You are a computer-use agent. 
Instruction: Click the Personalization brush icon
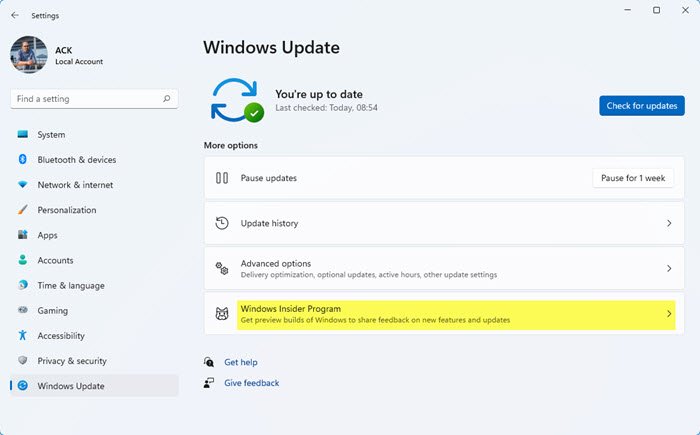[22, 209]
